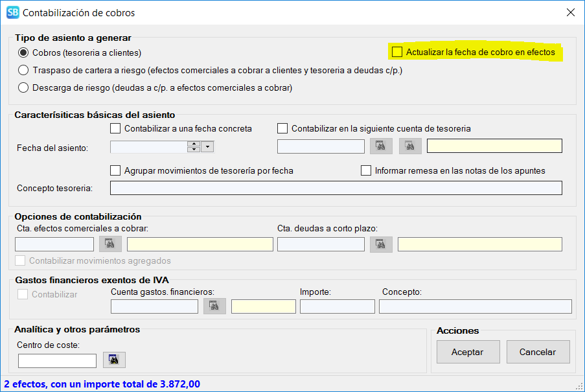Click the search icon next to Centro de coste
Screen dimensions: 585x392
[114, 360]
